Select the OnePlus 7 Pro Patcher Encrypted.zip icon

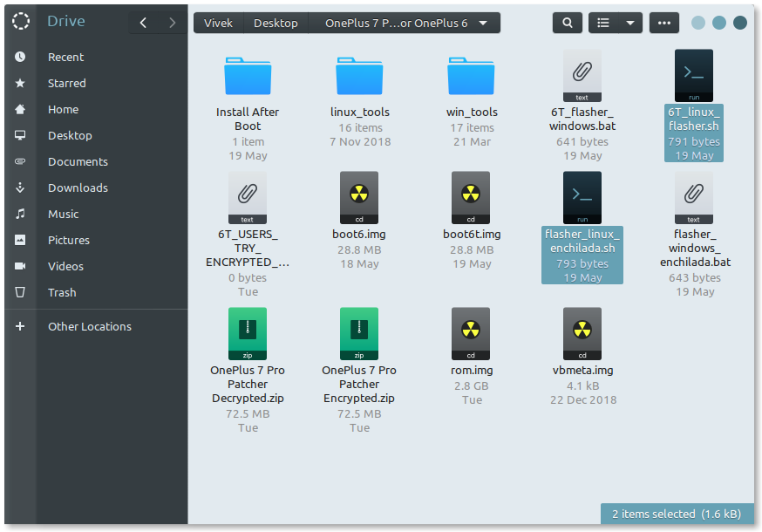tap(359, 334)
